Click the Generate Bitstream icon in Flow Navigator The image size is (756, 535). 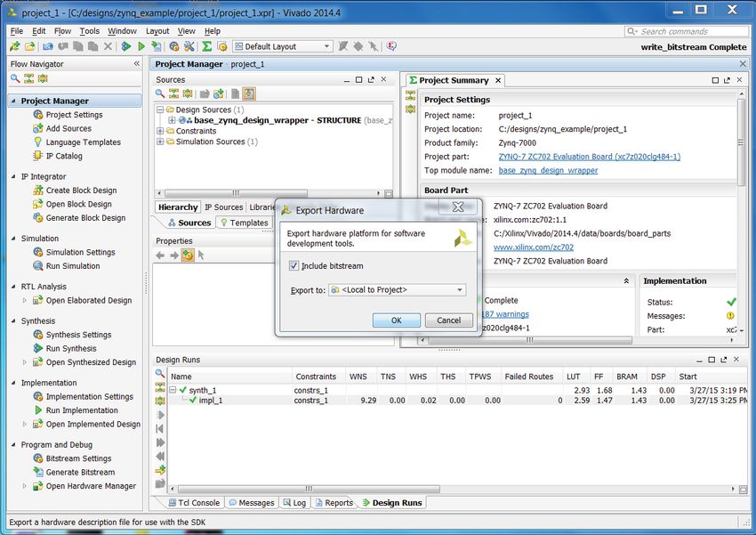pyautogui.click(x=37, y=472)
